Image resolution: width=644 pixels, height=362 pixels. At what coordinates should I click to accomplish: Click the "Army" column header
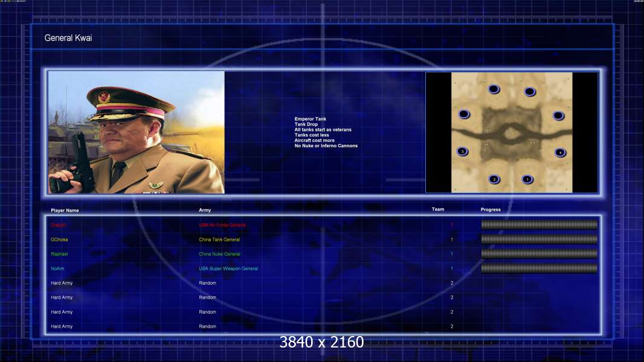click(205, 210)
